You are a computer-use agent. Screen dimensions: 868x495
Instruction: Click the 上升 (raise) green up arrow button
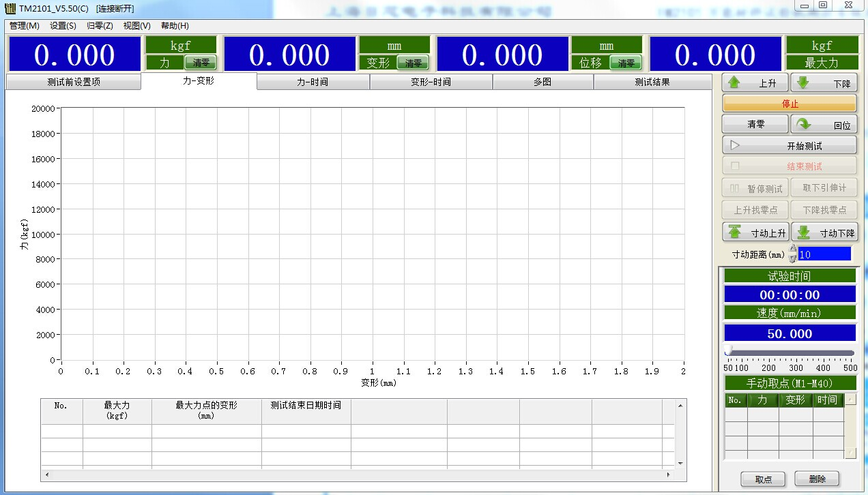(x=755, y=83)
